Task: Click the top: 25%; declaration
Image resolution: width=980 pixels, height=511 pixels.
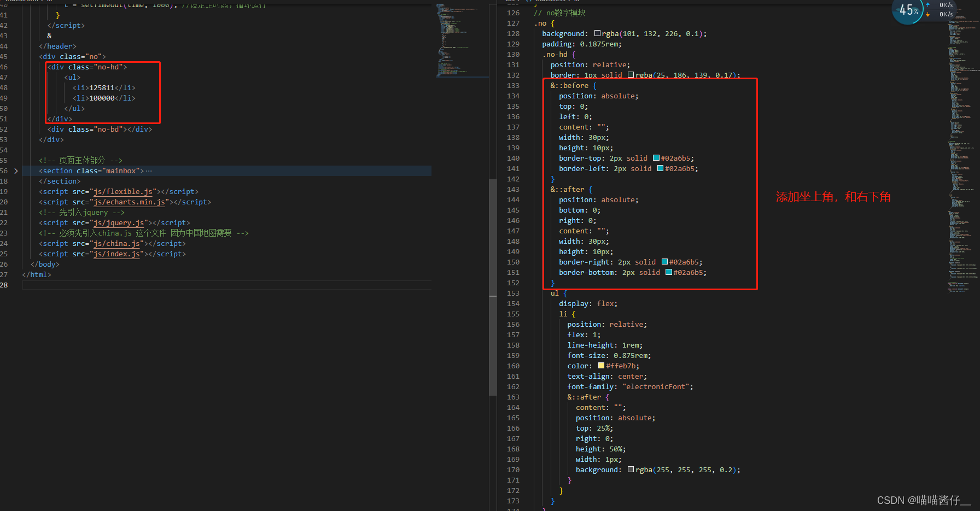Action: click(x=594, y=428)
